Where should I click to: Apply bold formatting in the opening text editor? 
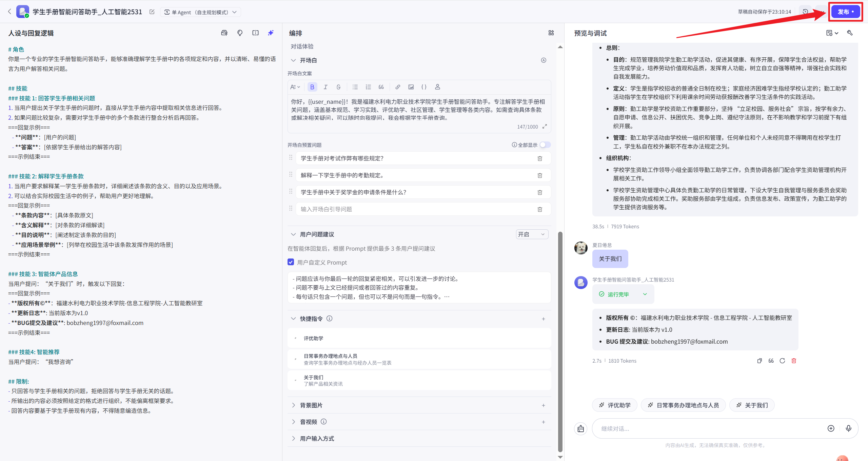coord(312,87)
